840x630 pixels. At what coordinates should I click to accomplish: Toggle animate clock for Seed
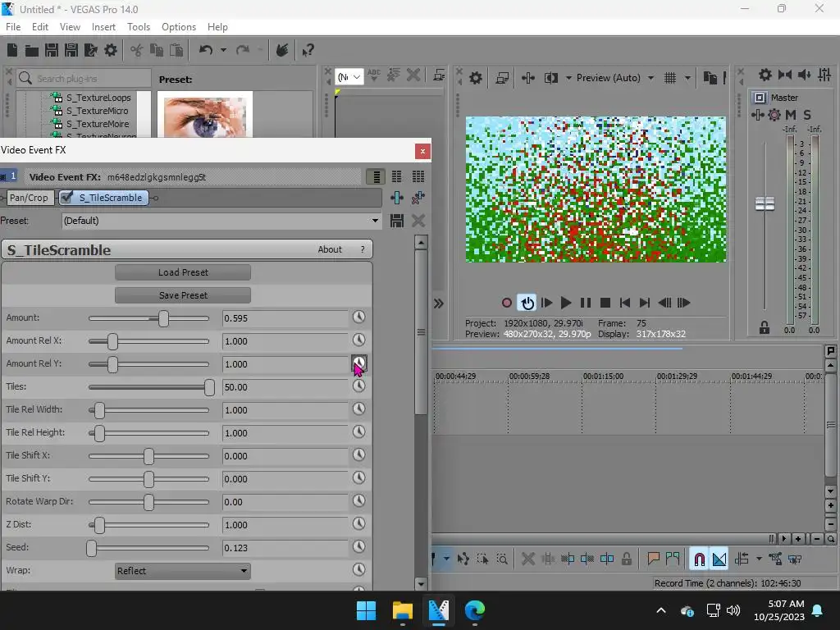[359, 546]
